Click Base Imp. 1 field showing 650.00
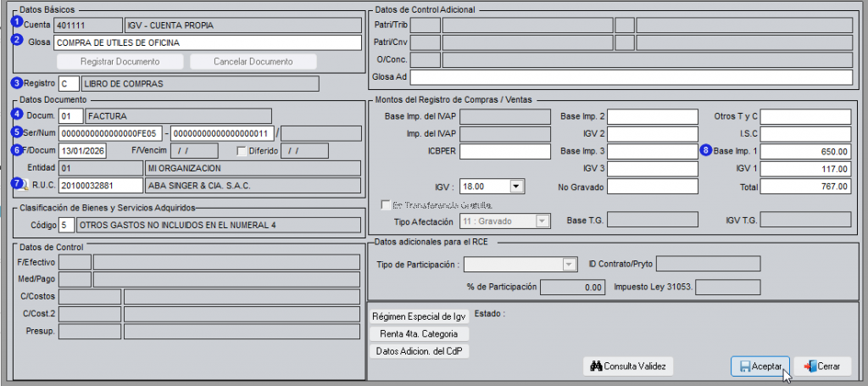 click(805, 151)
